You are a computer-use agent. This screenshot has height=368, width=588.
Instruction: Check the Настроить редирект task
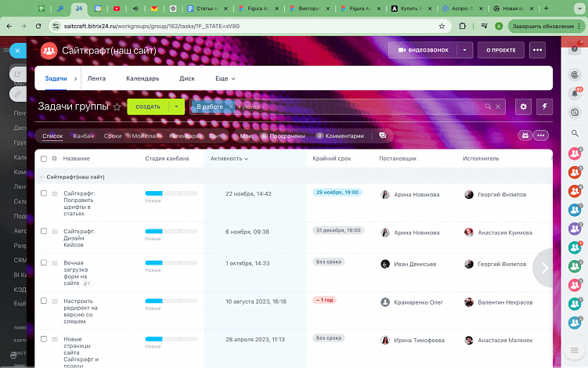coord(44,301)
